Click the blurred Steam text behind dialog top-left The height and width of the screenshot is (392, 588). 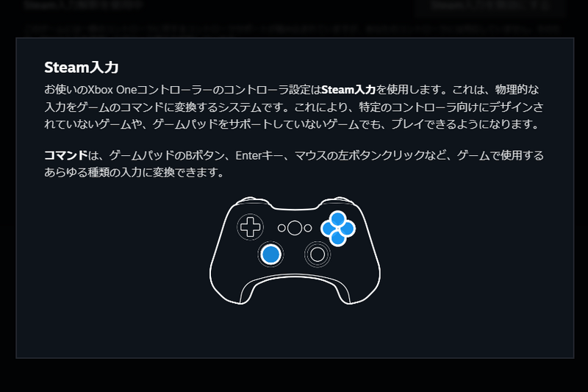tap(83, 5)
